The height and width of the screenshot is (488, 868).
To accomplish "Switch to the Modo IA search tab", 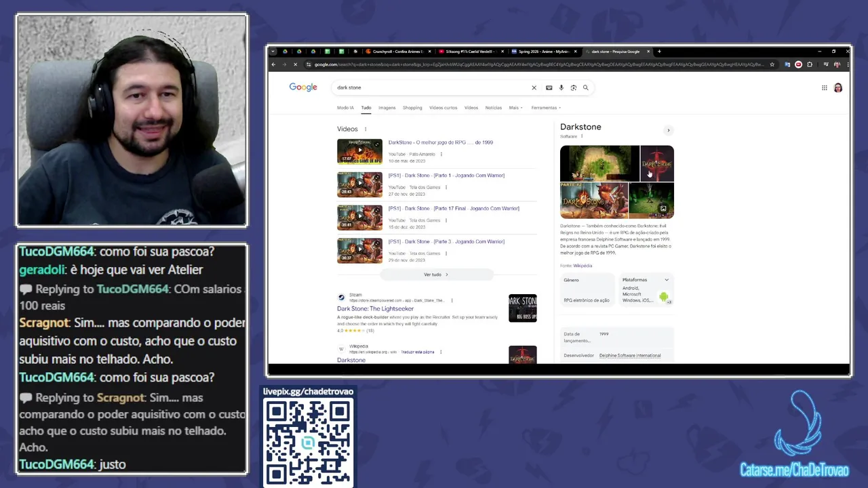I will point(345,108).
